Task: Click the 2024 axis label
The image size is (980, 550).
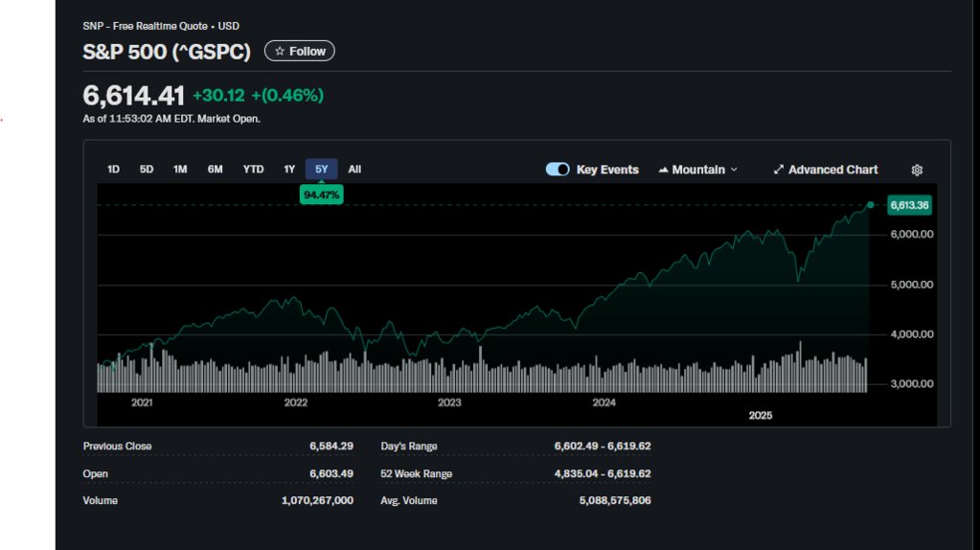Action: (604, 402)
